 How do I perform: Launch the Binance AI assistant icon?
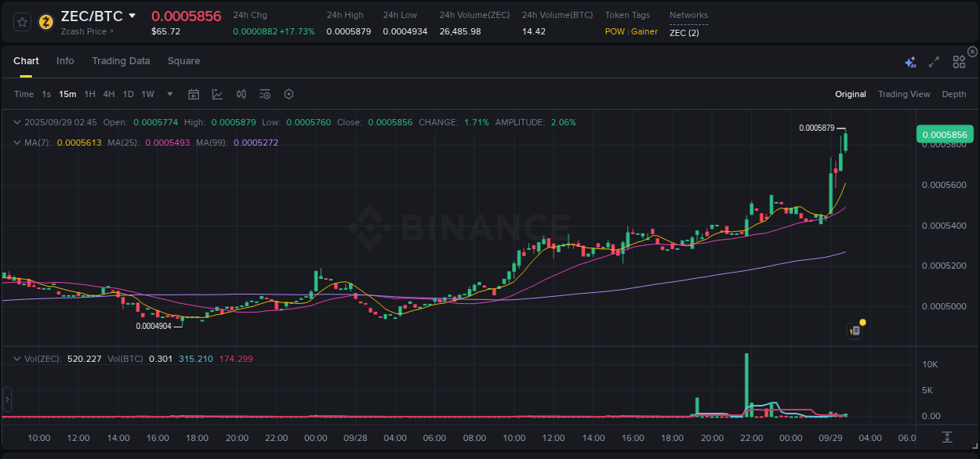909,60
